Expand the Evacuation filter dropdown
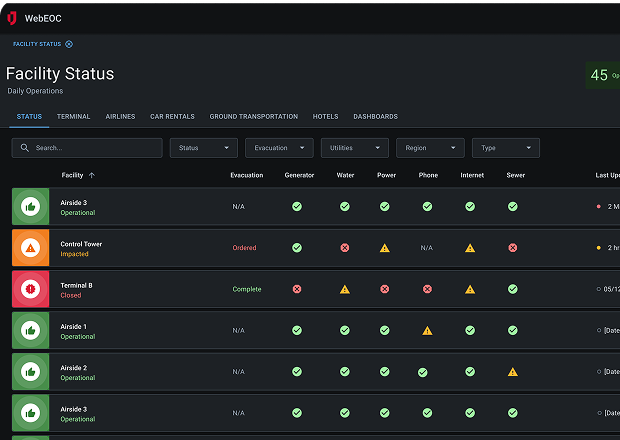620x440 pixels. [x=279, y=148]
